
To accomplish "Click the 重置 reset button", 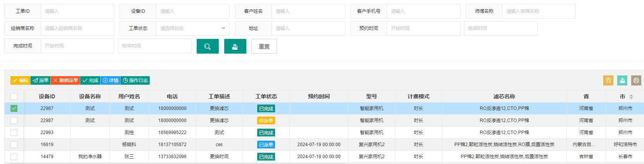I will pos(264,46).
